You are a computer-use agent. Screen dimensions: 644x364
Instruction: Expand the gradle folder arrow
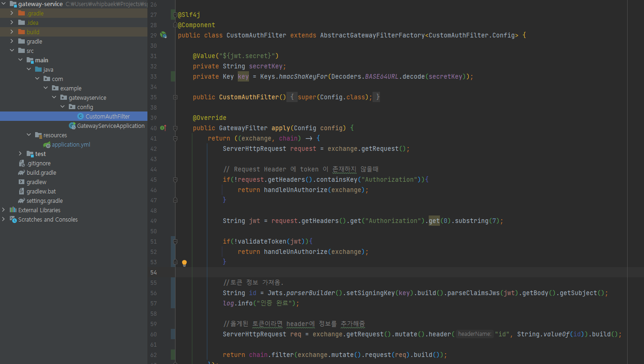[12, 41]
